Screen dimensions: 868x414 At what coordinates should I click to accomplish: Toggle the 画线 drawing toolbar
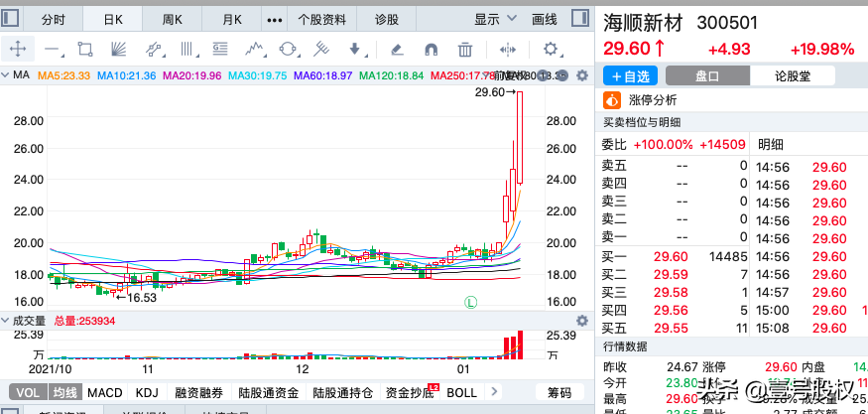[x=544, y=20]
